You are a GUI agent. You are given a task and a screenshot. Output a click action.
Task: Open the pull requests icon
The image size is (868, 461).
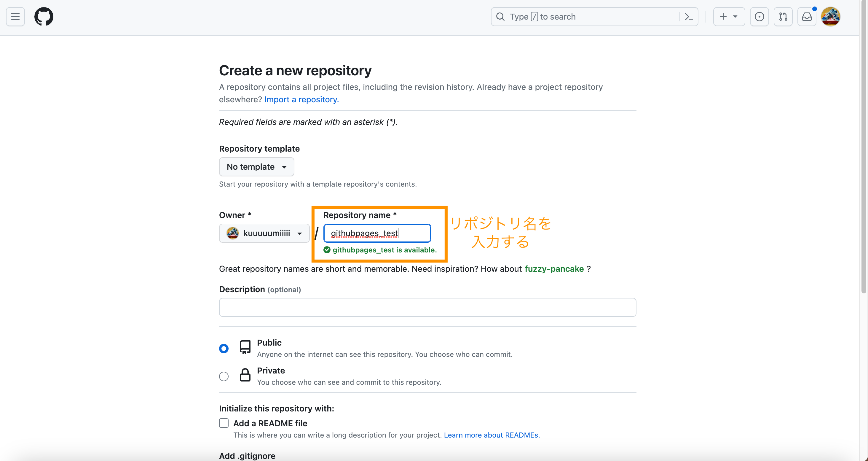click(783, 17)
